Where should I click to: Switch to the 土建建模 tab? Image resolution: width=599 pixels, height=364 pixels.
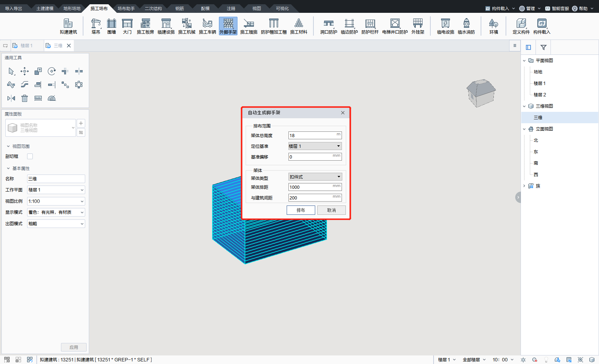point(45,9)
